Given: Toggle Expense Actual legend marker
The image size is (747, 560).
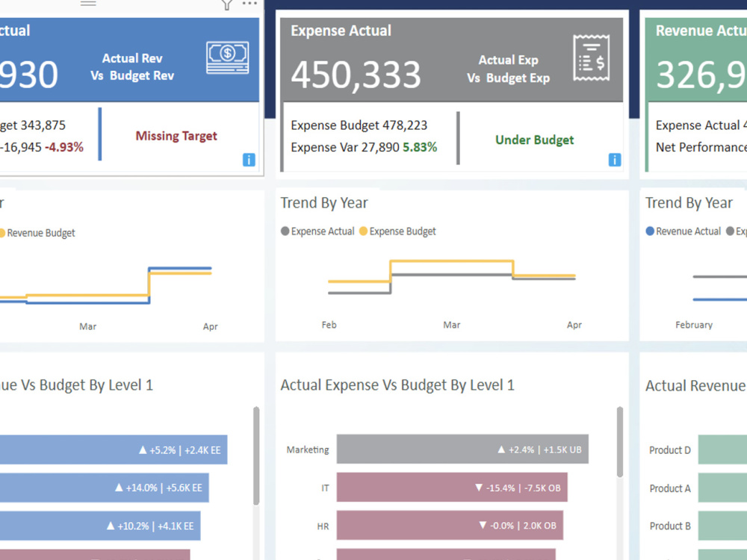Looking at the screenshot, I should [x=285, y=231].
